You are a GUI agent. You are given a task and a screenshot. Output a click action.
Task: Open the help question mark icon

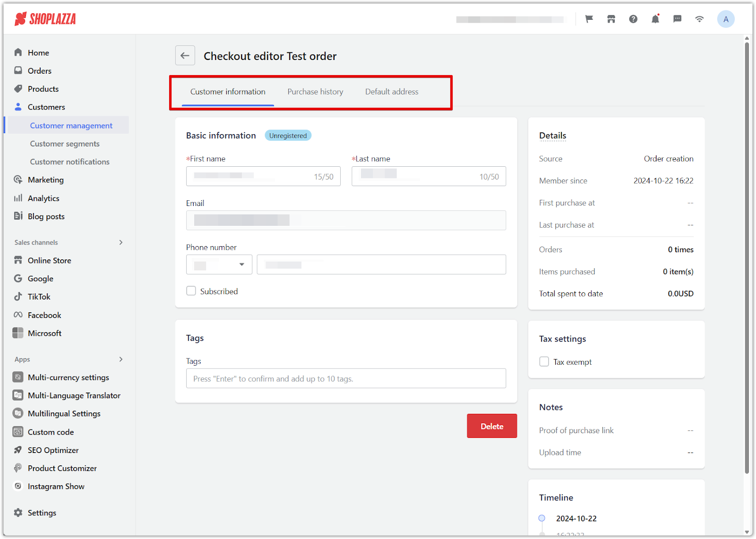(x=633, y=19)
